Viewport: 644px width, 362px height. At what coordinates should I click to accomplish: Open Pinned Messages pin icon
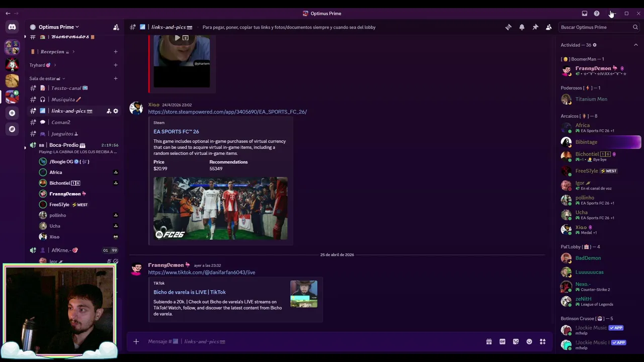(535, 27)
